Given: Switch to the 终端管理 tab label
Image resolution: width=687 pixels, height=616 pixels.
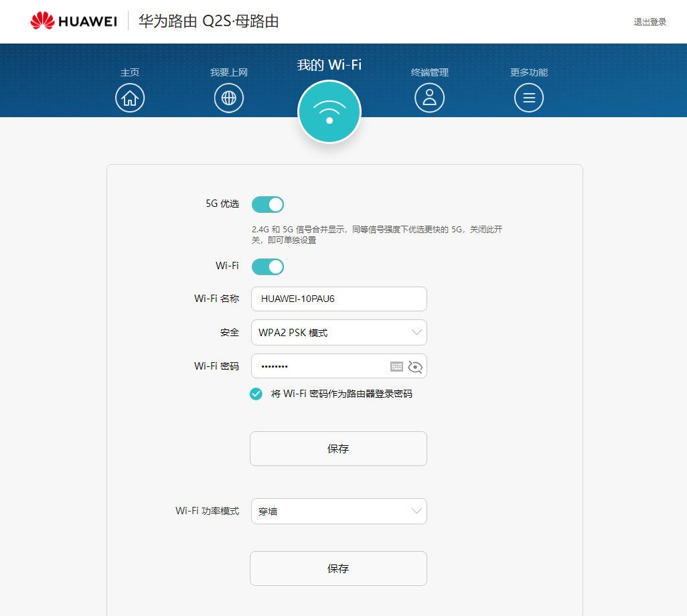Looking at the screenshot, I should tap(429, 72).
